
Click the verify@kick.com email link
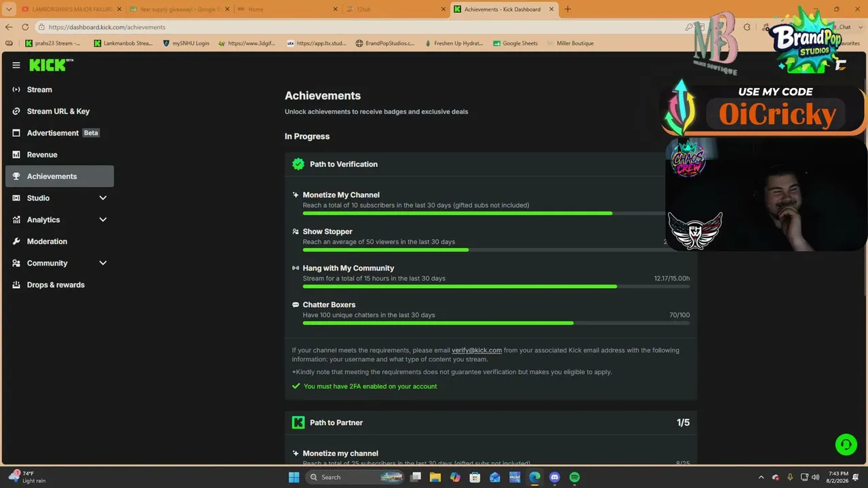coord(477,350)
